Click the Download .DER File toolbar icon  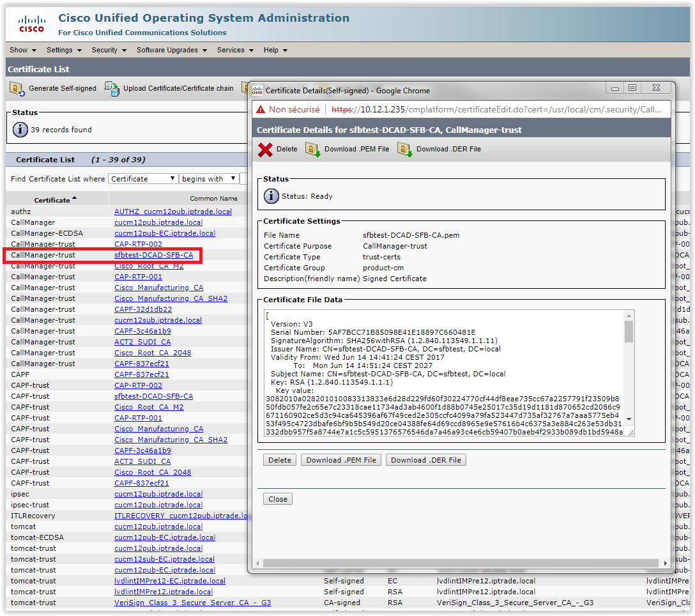405,150
